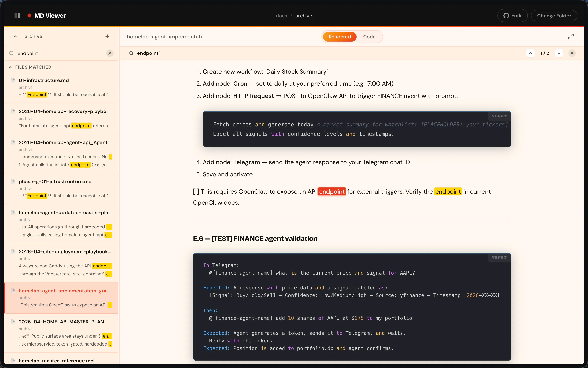
Task: Go to next search match
Action: [559, 53]
